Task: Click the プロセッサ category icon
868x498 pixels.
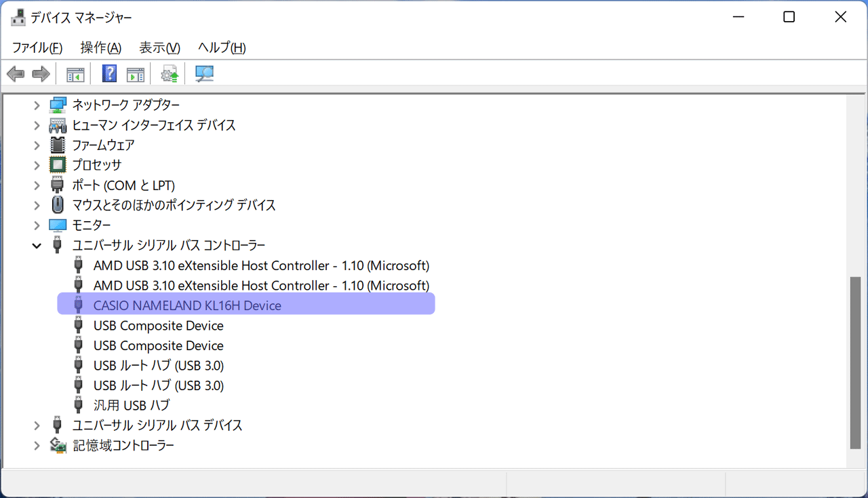Action: pyautogui.click(x=58, y=165)
